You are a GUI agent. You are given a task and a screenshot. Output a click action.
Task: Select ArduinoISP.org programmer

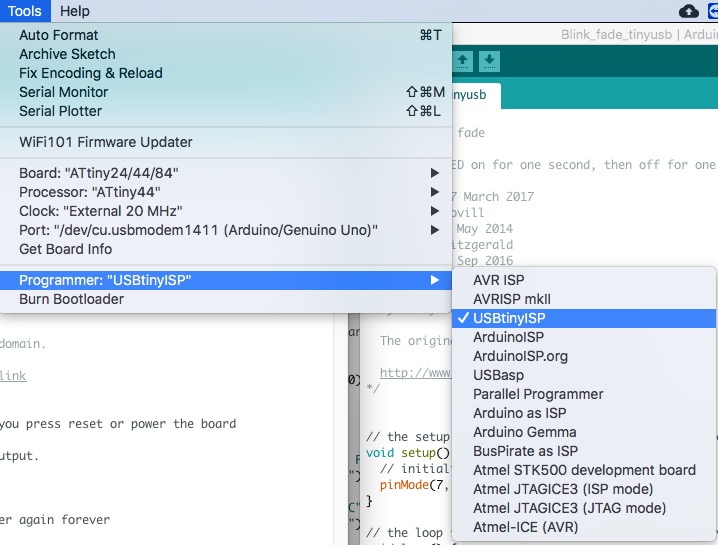pos(584,356)
